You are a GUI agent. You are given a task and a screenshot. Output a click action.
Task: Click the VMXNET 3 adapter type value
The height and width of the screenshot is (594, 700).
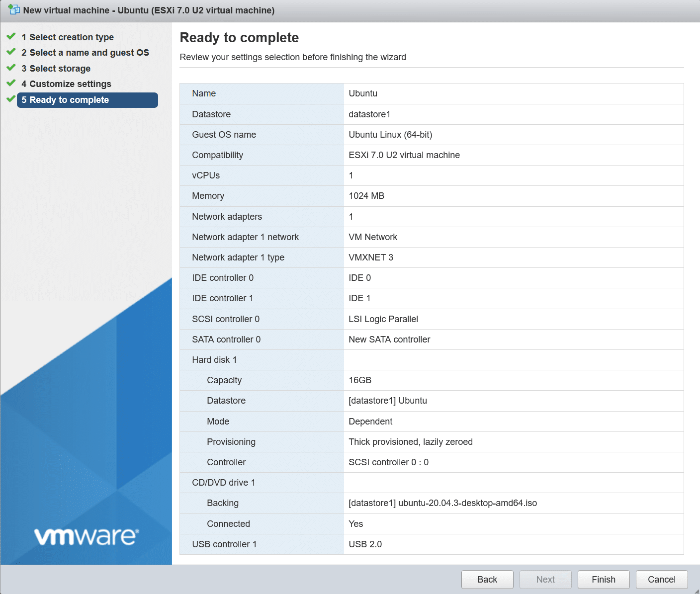pyautogui.click(x=371, y=257)
